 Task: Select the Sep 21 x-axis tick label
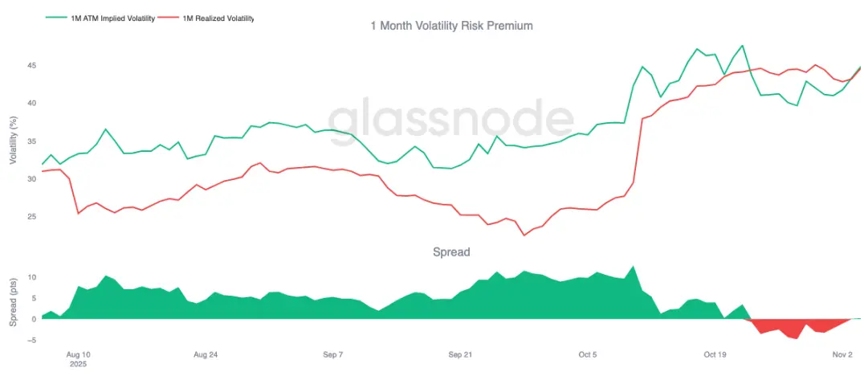[460, 354]
